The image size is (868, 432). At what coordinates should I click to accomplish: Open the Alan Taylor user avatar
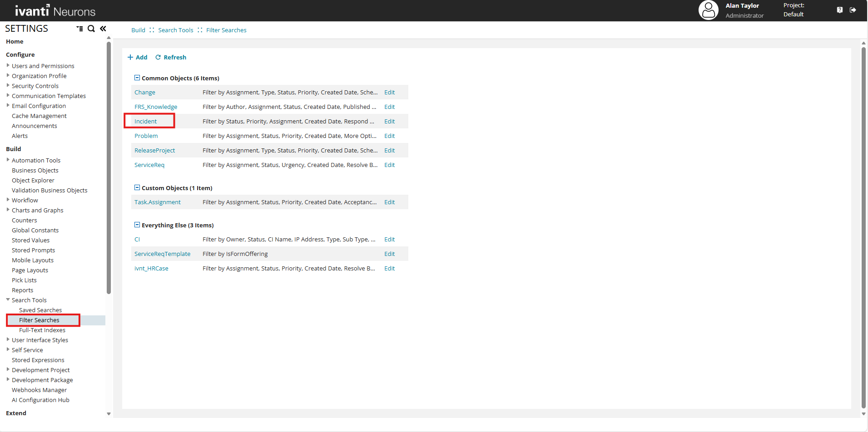(708, 10)
